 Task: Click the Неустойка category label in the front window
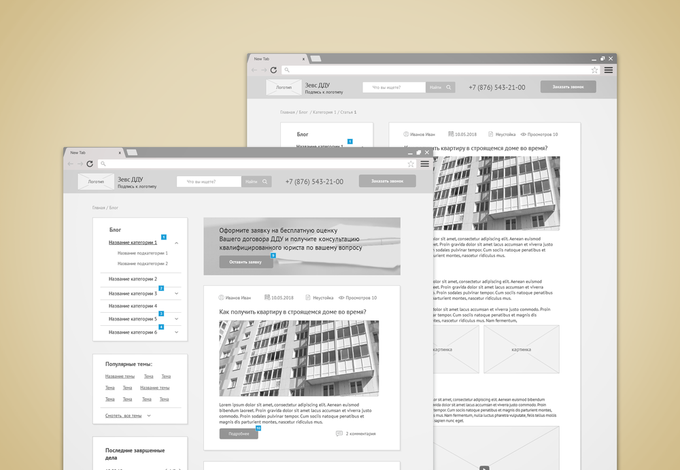pyautogui.click(x=323, y=298)
